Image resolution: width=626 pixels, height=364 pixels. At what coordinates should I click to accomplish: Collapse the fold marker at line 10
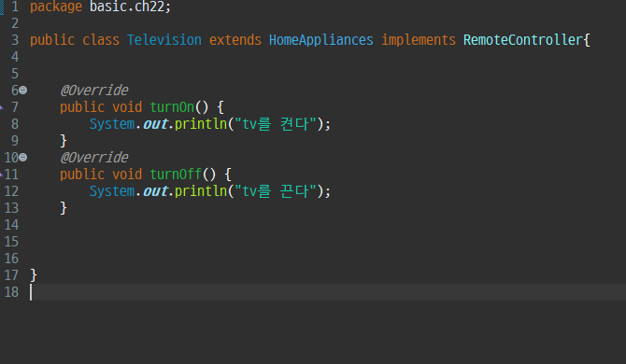(x=23, y=158)
